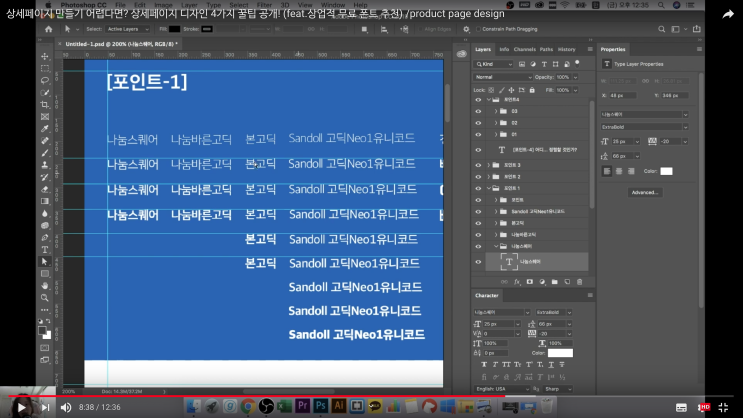Mute the video volume
743x418 pixels.
click(x=66, y=407)
